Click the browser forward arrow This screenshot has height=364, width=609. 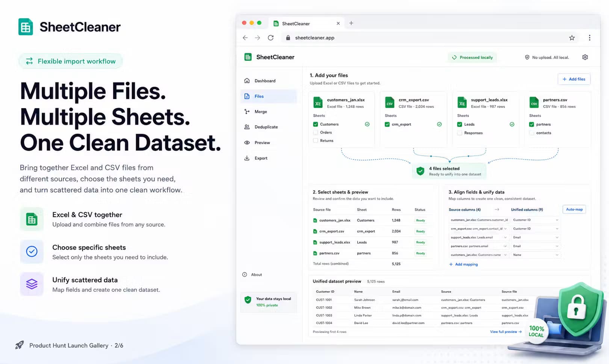click(x=257, y=38)
